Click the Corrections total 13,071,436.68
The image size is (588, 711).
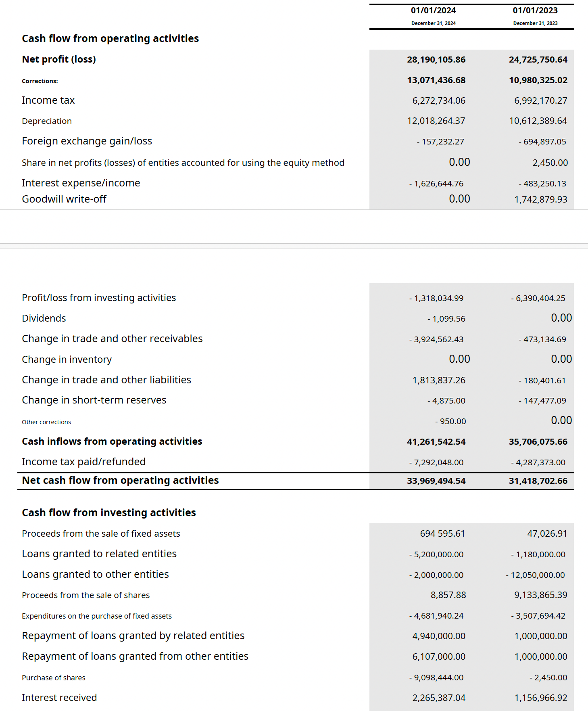436,80
